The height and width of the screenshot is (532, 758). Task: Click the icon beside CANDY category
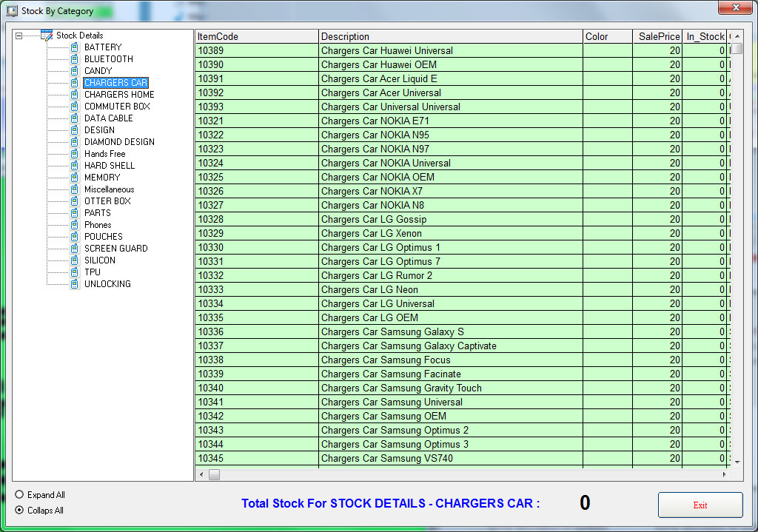point(75,71)
